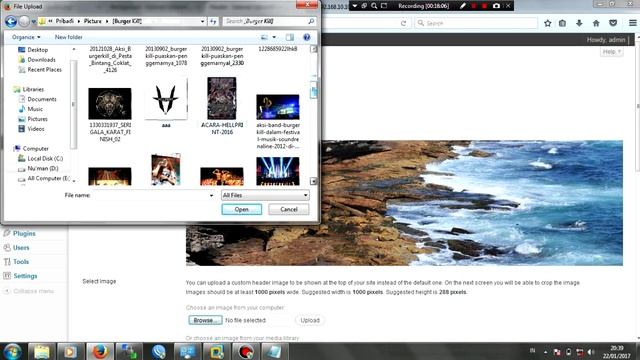Change the file view layout icon
640x360 pixels.
(x=264, y=37)
